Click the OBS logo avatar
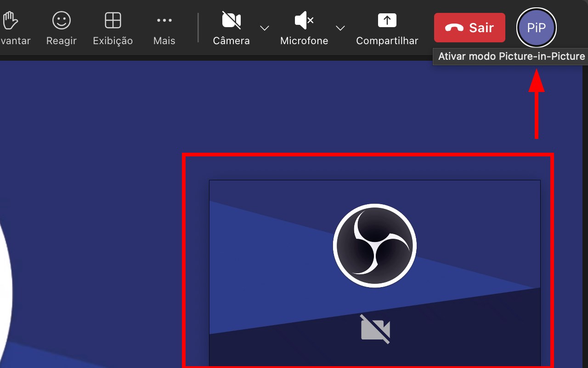Screen dimensions: 588x368 375,246
